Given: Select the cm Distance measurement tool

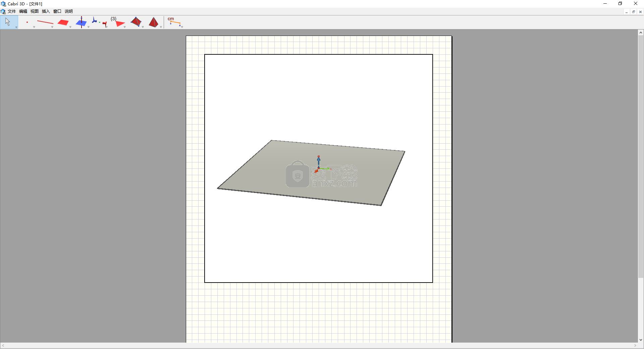Looking at the screenshot, I should tap(174, 22).
